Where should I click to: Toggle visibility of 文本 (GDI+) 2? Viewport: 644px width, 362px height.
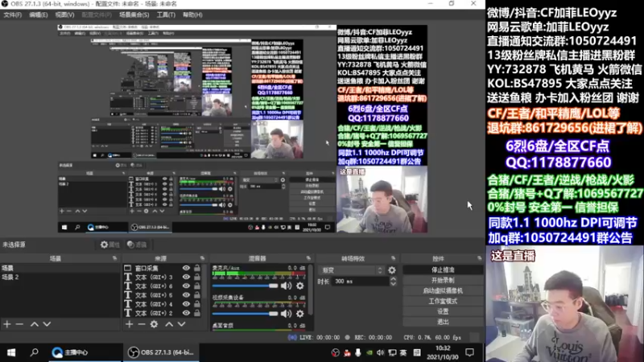187,313
